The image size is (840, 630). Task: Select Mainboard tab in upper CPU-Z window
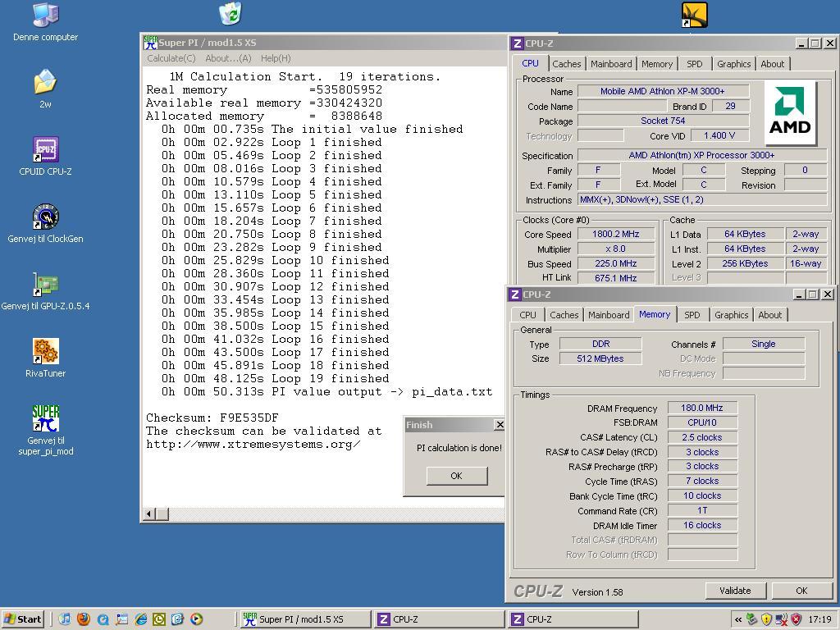coord(611,64)
